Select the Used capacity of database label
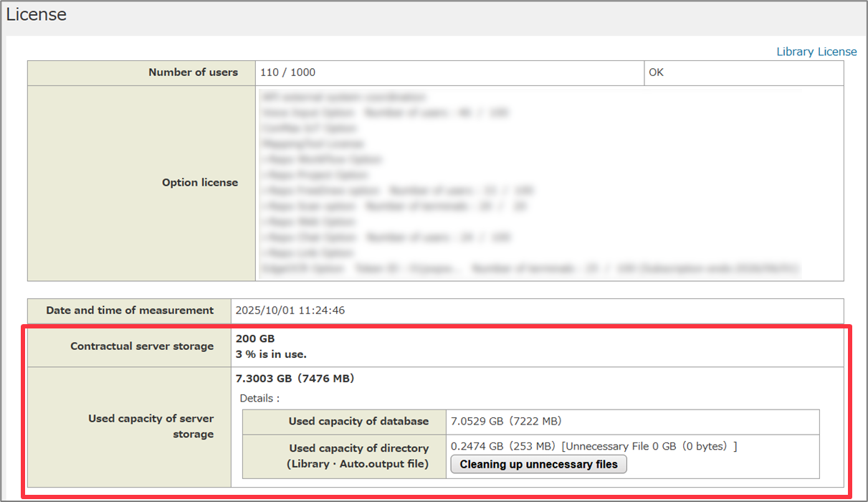 tap(358, 422)
